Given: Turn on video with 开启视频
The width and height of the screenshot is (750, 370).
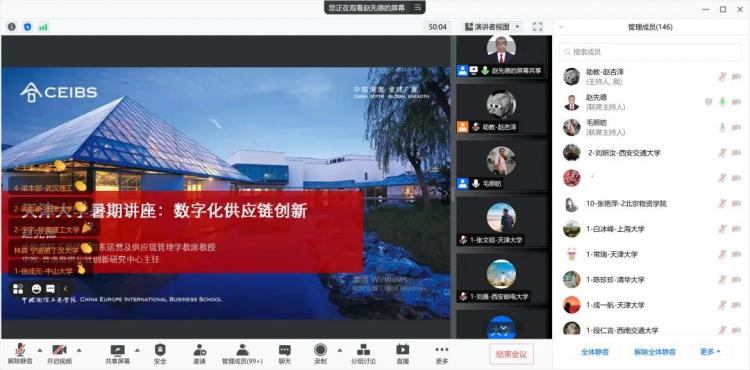Looking at the screenshot, I should tap(59, 350).
